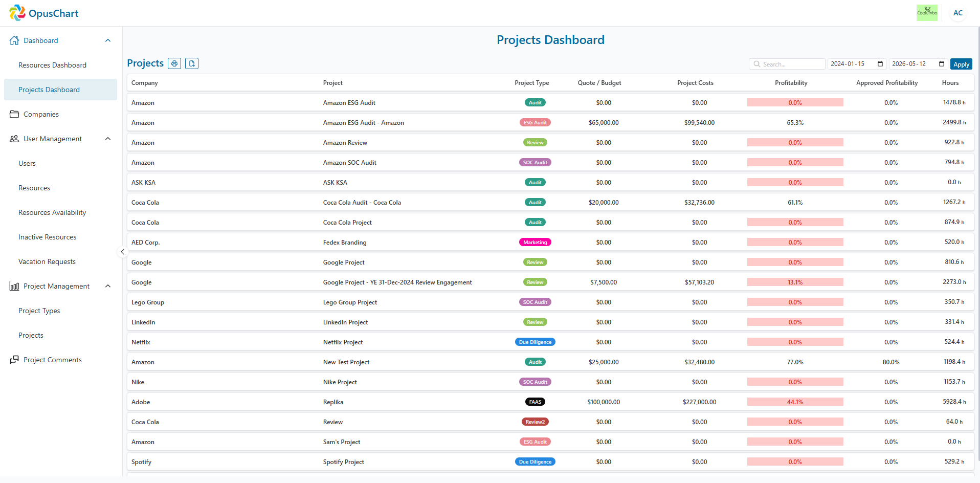This screenshot has width=980, height=483.
Task: Click the Marketing type badge
Action: tap(535, 243)
